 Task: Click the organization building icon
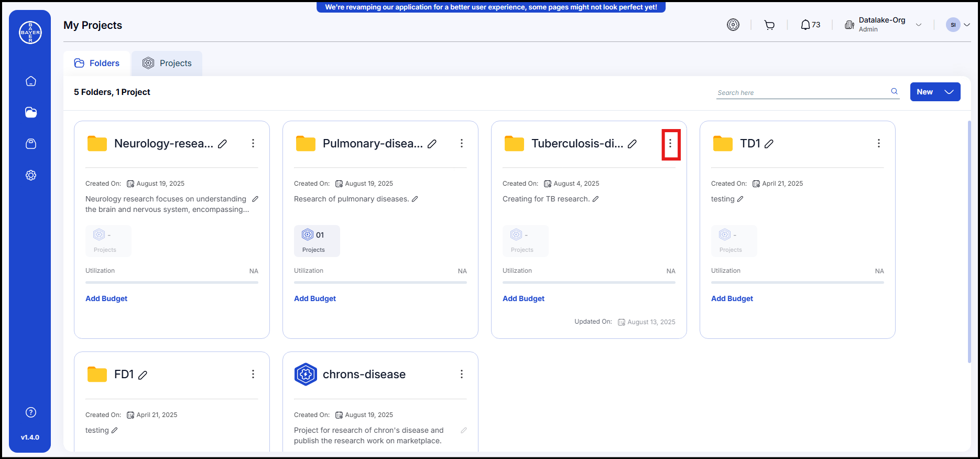coord(850,25)
